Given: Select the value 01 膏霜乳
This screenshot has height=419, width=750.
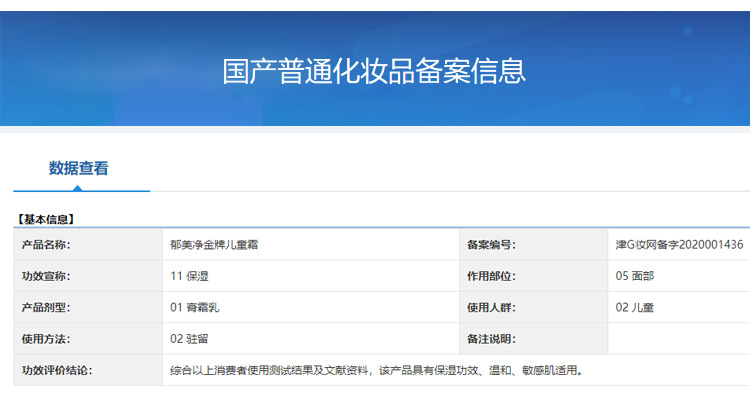Looking at the screenshot, I should pos(195,308).
